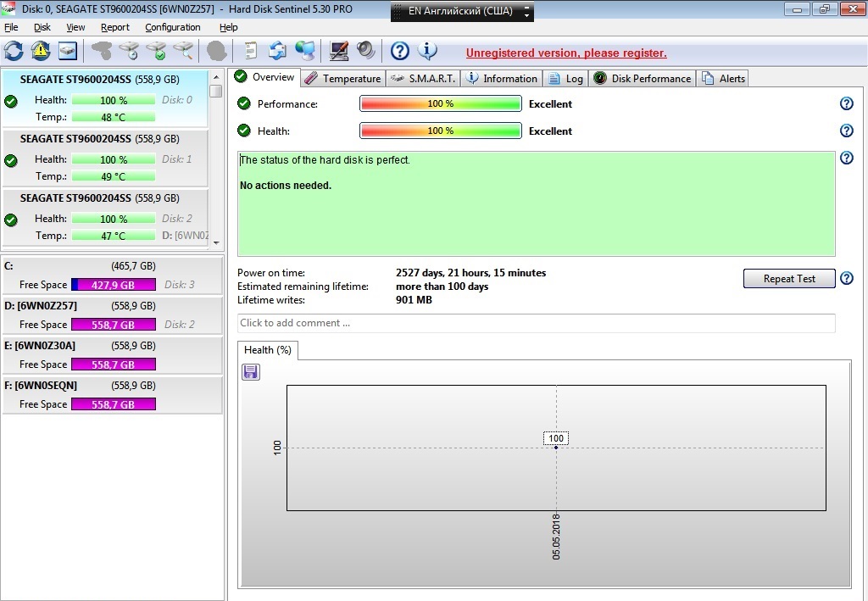Switch to the S.M.A.R.T. tab
The image size is (868, 601).
pos(424,79)
